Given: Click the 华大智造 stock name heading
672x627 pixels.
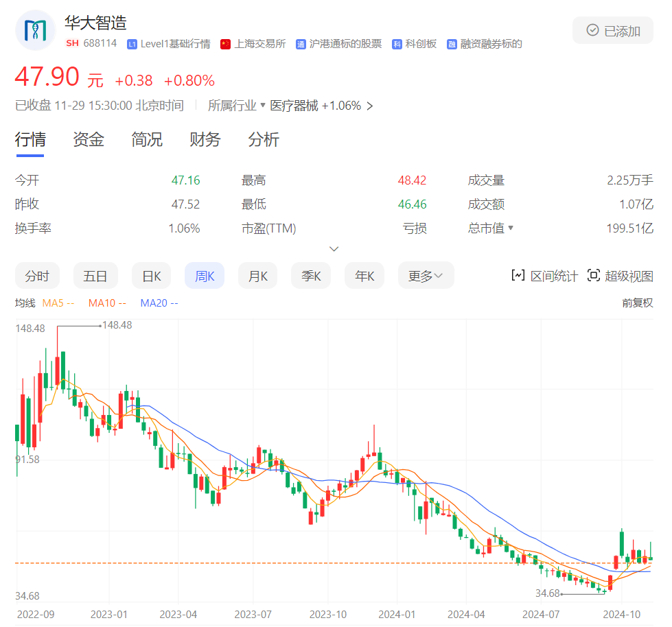Looking at the screenshot, I should click(95, 23).
